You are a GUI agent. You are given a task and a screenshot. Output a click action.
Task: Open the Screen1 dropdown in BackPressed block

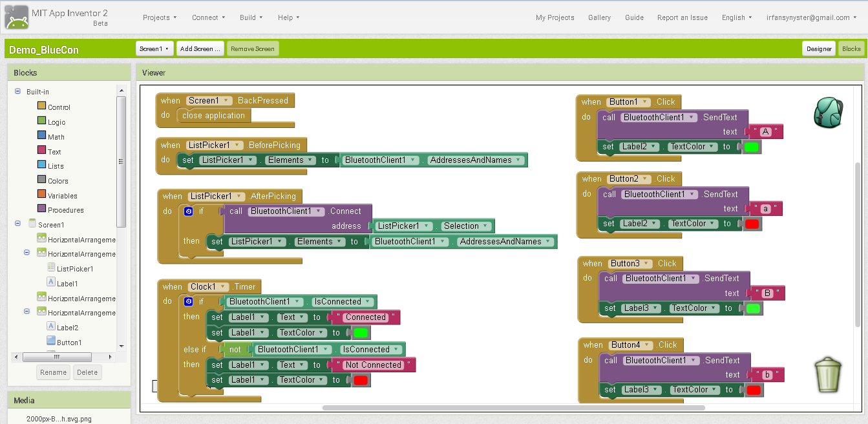coord(209,101)
